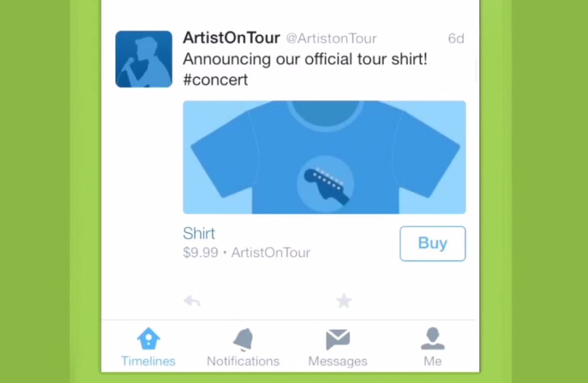
Task: Click the reply arrow icon under the tweet
Action: point(192,301)
